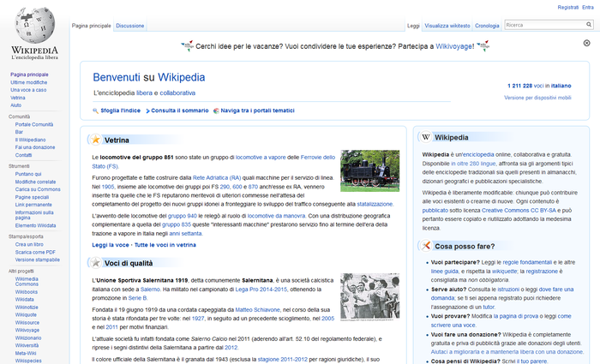The image size is (600, 364).
Task: Open Tutte le voci in vetrina
Action: (x=165, y=245)
